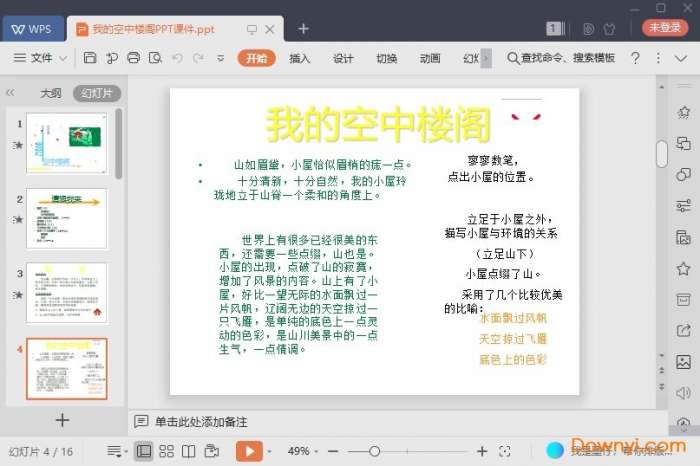Open Print Preview icon
Image resolution: width=700 pixels, height=466 pixels.
coord(155,58)
